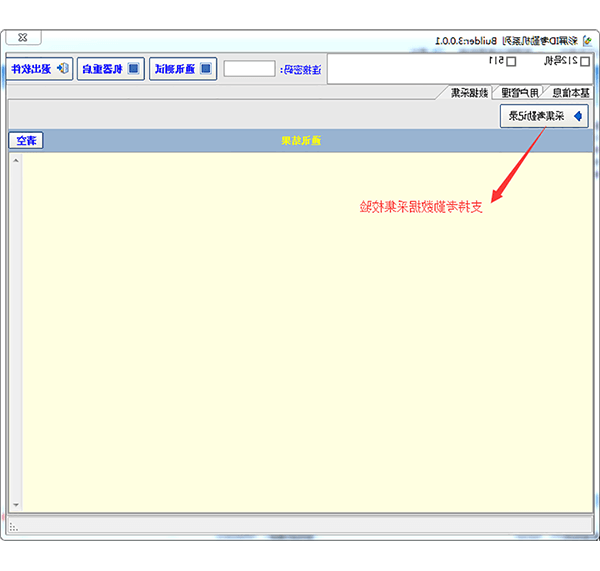Image resolution: width=600 pixels, height=571 pixels.
Task: Switch to the 基本信息 tab
Action: click(571, 92)
